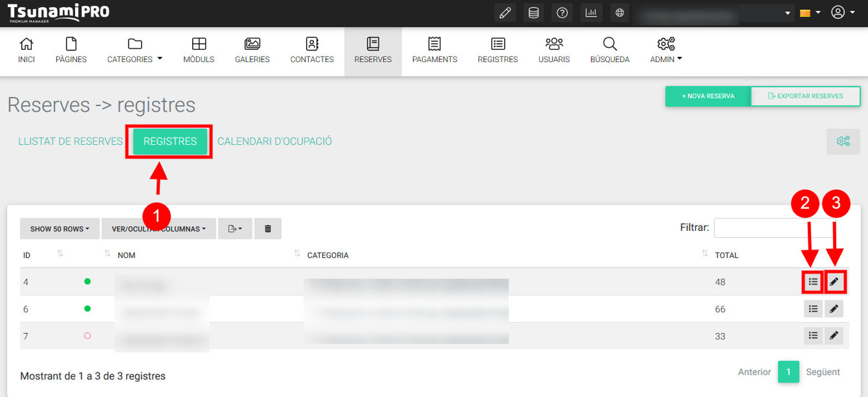Expand the Show 50 Rows dropdown
This screenshot has width=868, height=397.
pos(59,229)
